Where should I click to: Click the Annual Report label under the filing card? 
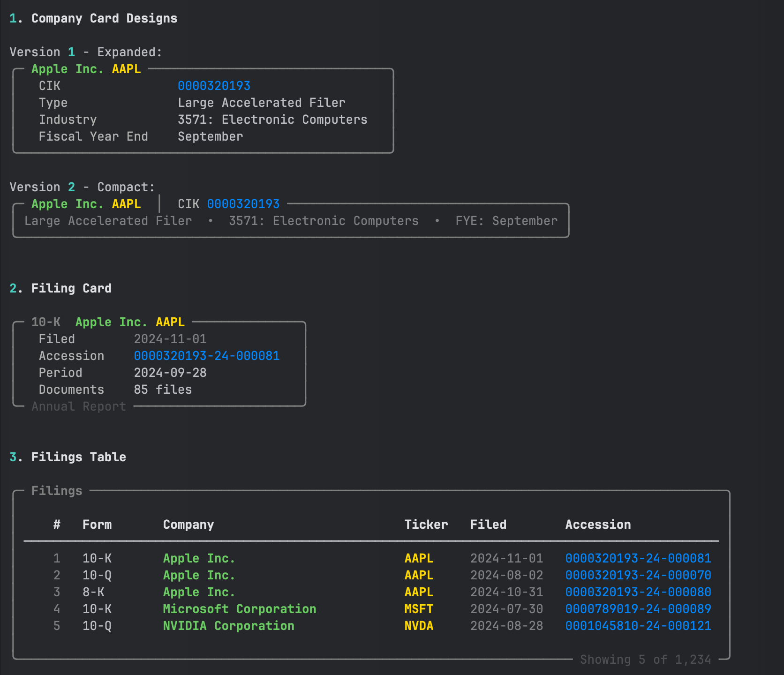pyautogui.click(x=79, y=406)
